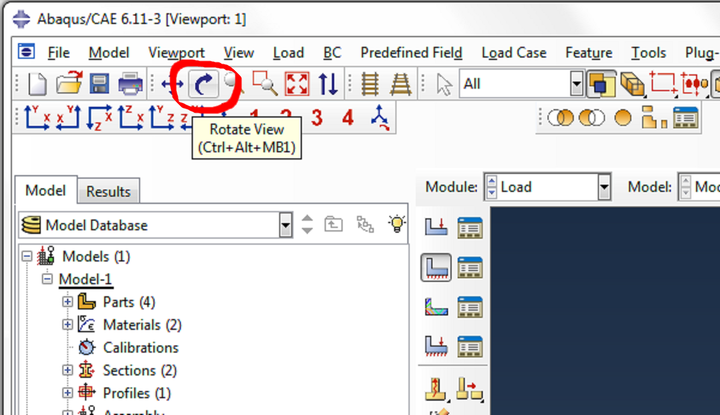Click the Create Display Group blocks icon
Screen dimensions: 720x415
pos(654,118)
